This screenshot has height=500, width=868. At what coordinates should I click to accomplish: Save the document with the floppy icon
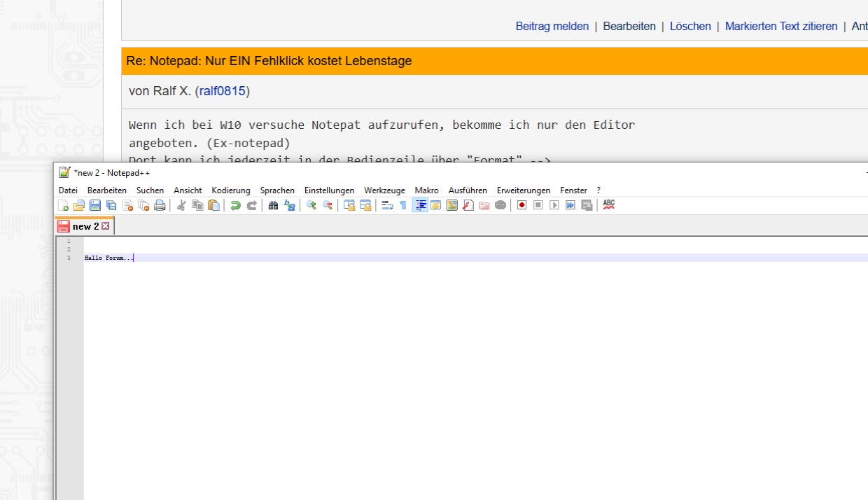pyautogui.click(x=95, y=205)
